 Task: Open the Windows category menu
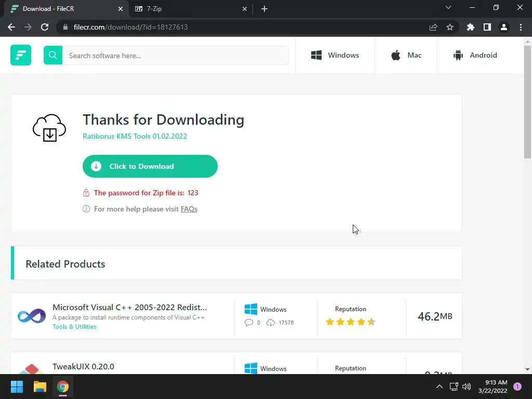point(335,55)
